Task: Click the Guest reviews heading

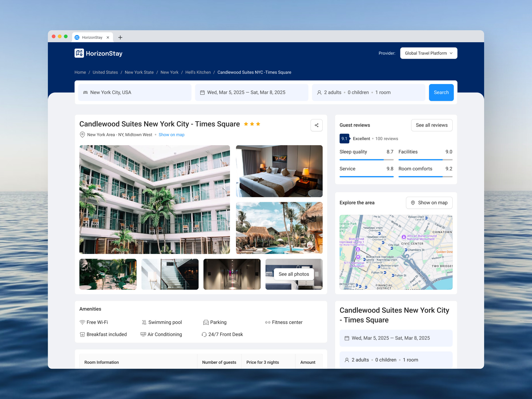Action: 355,125
